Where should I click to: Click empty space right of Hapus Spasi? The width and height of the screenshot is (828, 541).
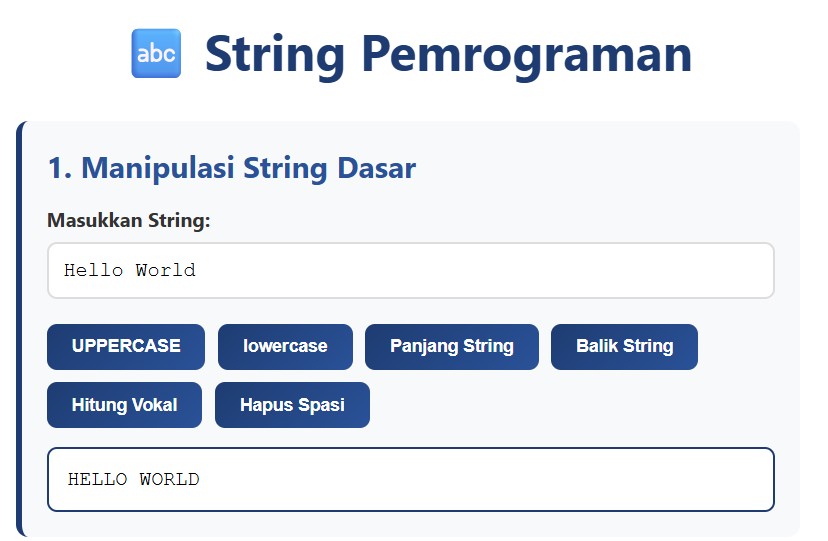(570, 405)
